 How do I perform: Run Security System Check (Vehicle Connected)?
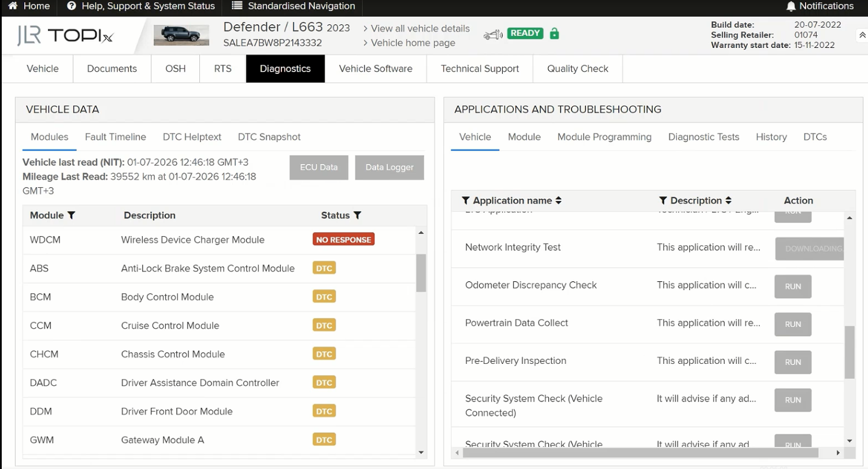coord(793,400)
